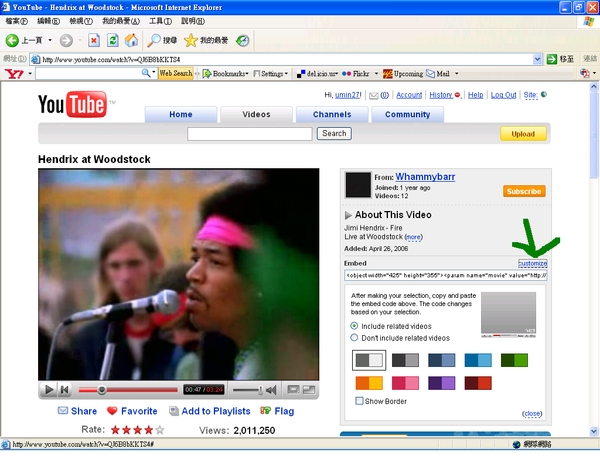Screen dimensions: 600x469
Task: Open the inbox envelope icon near username
Action: point(373,96)
